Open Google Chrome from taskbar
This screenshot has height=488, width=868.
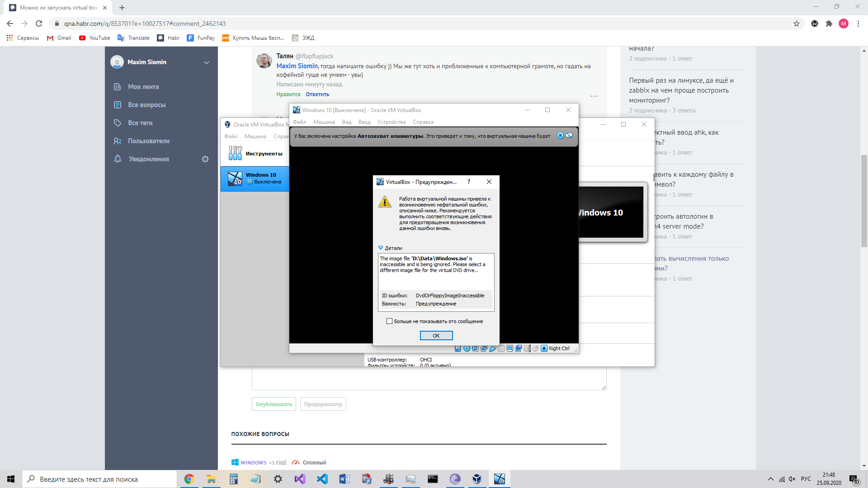click(x=189, y=479)
